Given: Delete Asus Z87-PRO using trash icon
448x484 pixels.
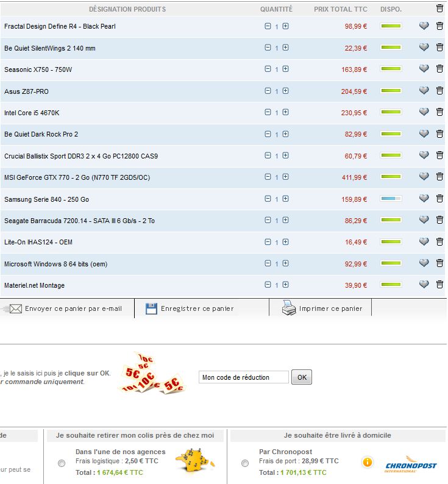Looking at the screenshot, I should pyautogui.click(x=439, y=90).
